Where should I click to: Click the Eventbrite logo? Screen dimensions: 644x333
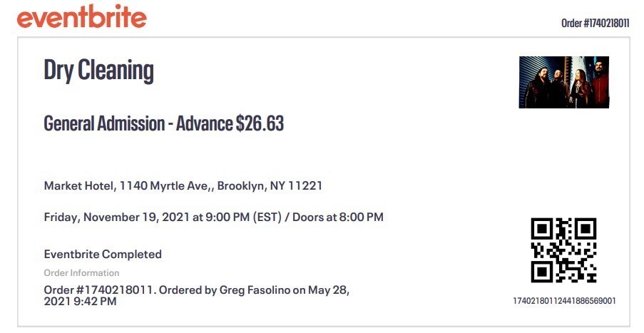pos(81,17)
